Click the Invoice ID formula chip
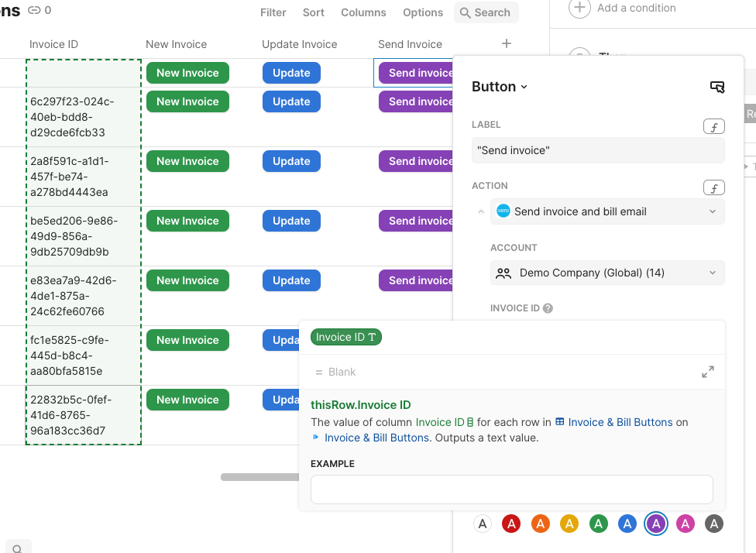The image size is (756, 553). click(x=346, y=337)
